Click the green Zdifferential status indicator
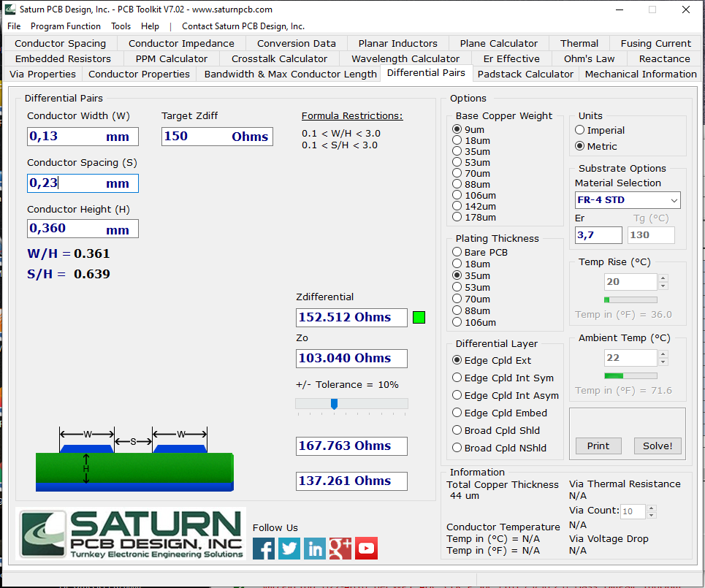This screenshot has width=705, height=588. click(x=419, y=318)
